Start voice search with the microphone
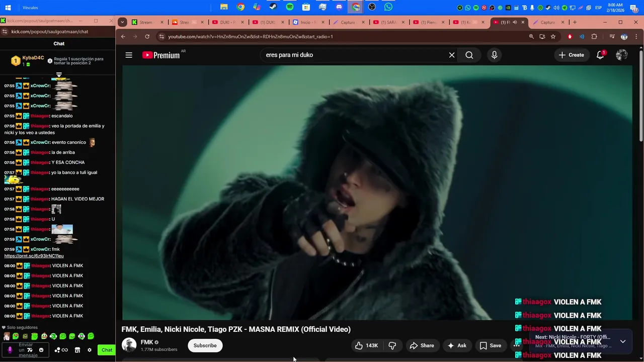Screen dimensions: 644x362 click(x=494, y=55)
